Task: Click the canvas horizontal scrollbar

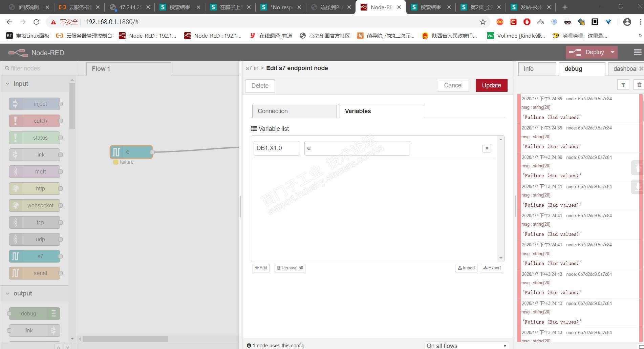Action: point(126,339)
